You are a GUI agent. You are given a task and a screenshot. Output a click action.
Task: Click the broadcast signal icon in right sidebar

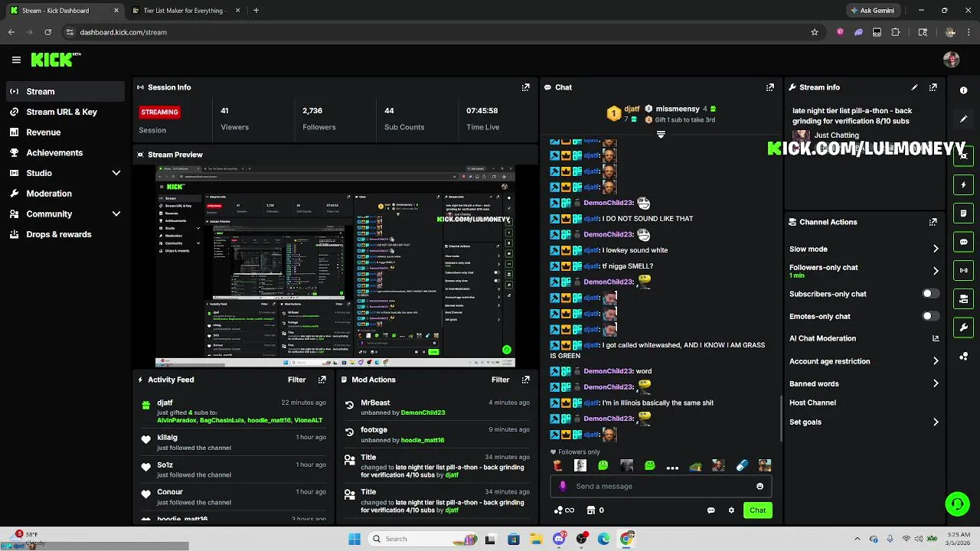(964, 270)
